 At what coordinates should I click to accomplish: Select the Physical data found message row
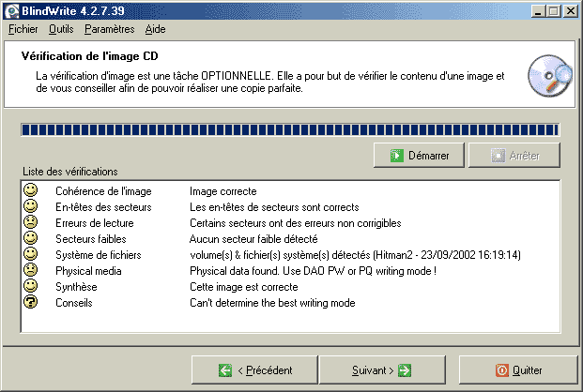pyautogui.click(x=290, y=271)
